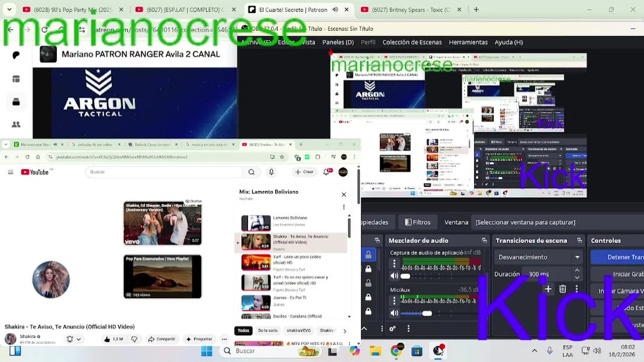Increase Duración with the up arrow
Screen dimensions: 644x362
pyautogui.click(x=577, y=271)
